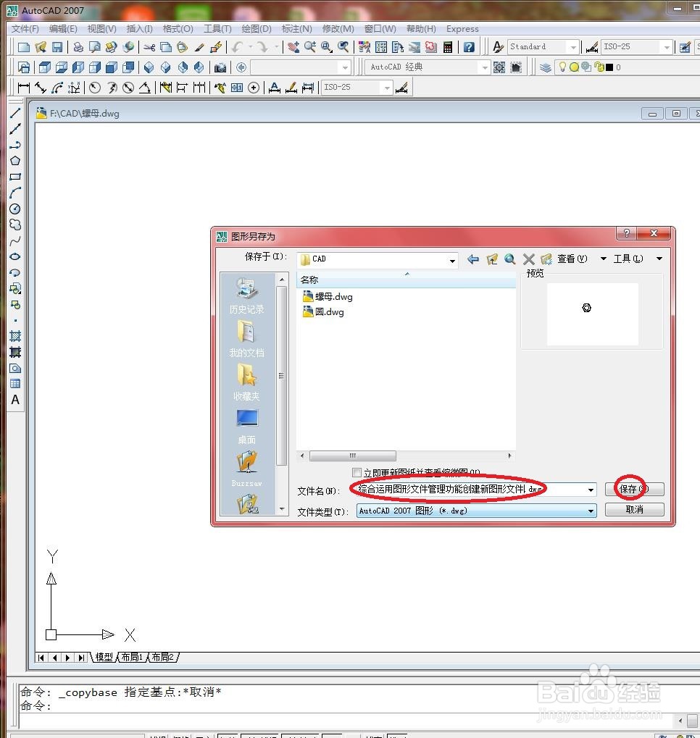The image size is (700, 738).
Task: Toggle update sheet and view thumbnails checkbox
Action: click(x=357, y=472)
